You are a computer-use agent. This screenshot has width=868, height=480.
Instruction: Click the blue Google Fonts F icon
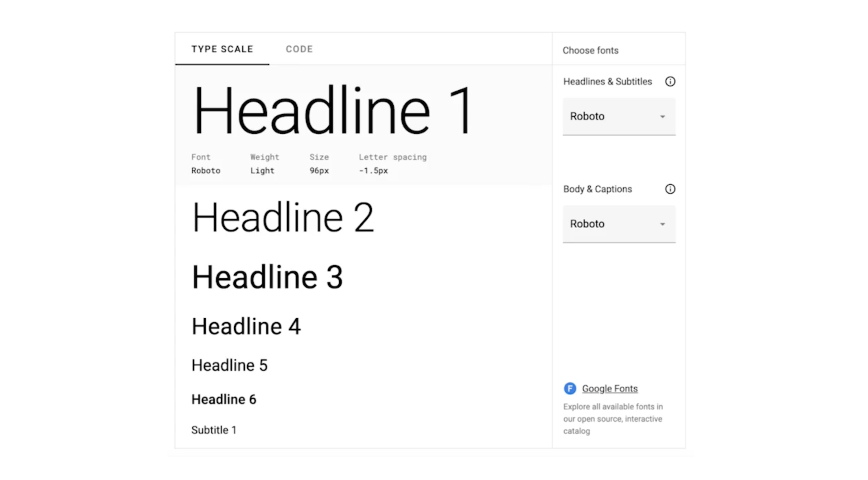pyautogui.click(x=570, y=388)
